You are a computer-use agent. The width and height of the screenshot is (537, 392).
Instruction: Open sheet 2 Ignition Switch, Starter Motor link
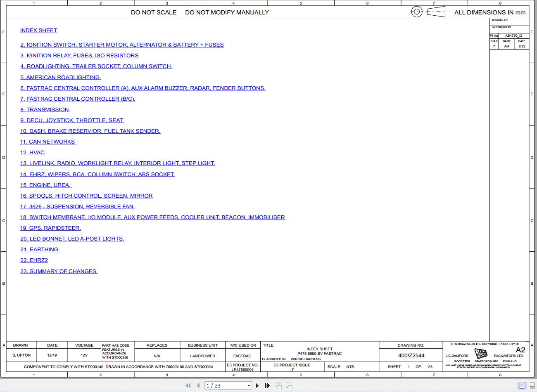(x=122, y=45)
